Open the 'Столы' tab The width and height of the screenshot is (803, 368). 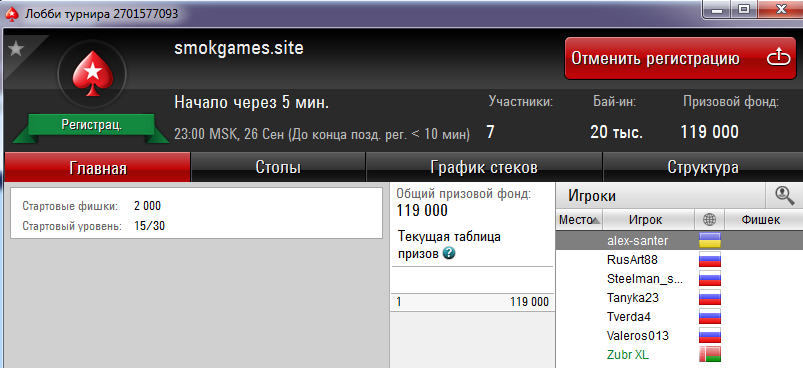[x=278, y=167]
